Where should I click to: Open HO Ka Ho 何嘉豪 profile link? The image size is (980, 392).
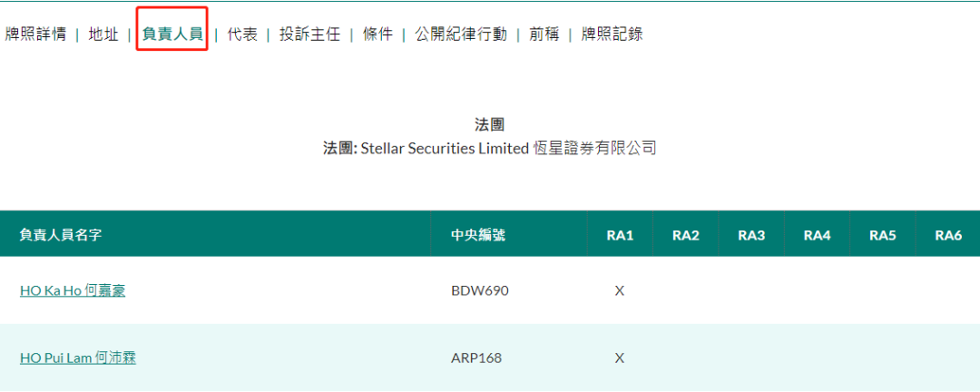point(73,291)
